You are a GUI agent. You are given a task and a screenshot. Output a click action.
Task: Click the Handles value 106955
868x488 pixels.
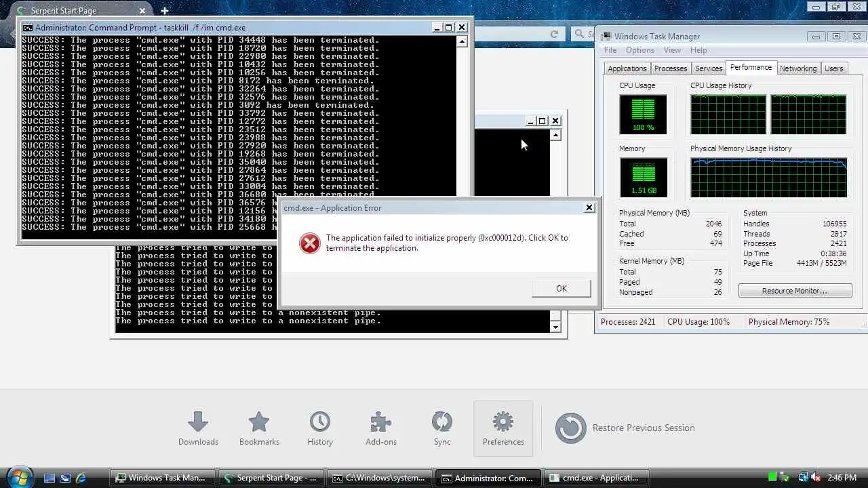coord(836,224)
